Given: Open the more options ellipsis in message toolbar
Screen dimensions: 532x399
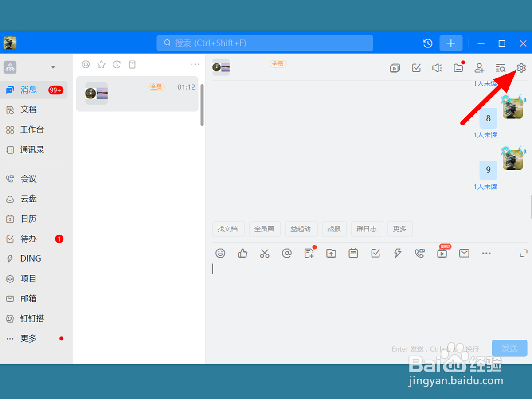Looking at the screenshot, I should coord(486,253).
